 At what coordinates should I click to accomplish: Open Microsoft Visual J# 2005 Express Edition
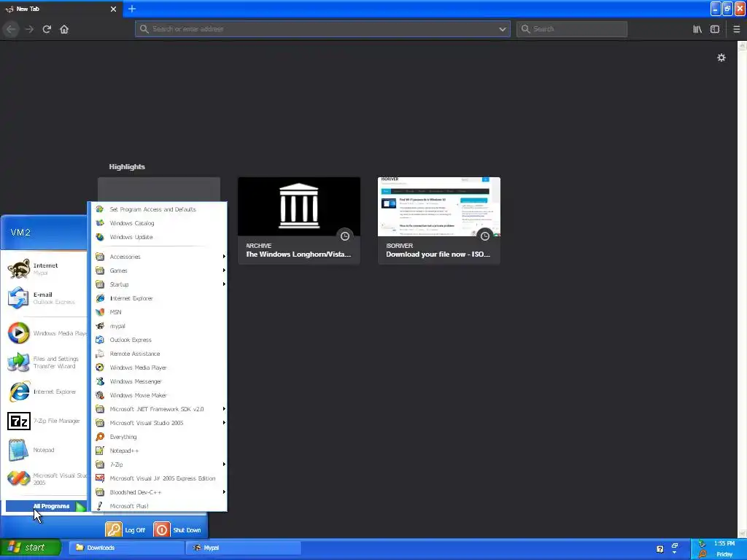159,478
